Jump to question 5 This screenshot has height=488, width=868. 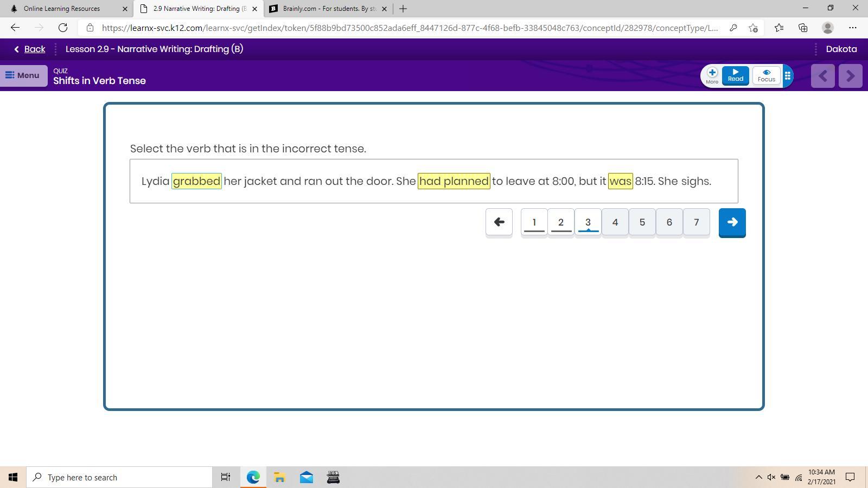click(642, 222)
